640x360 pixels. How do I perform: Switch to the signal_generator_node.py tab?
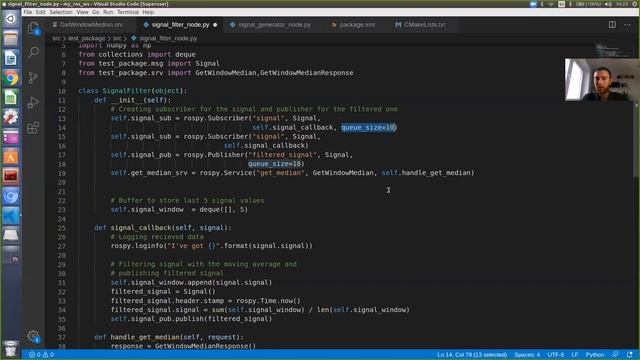[x=274, y=24]
